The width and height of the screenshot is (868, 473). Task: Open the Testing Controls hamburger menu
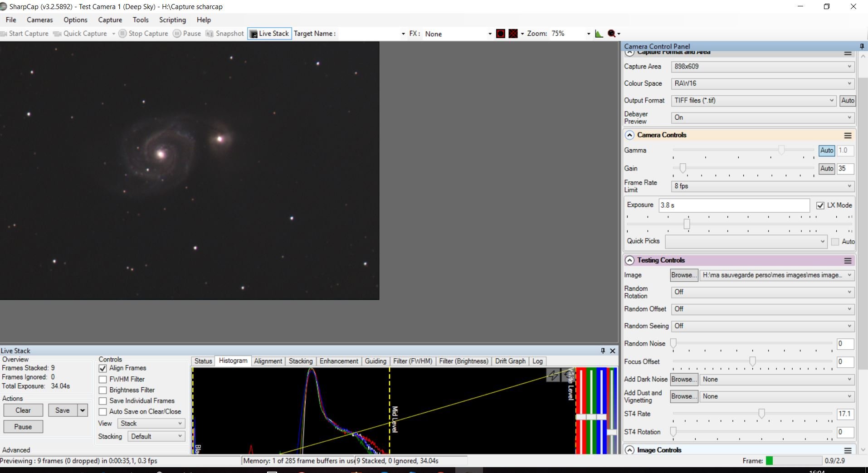[x=848, y=261]
